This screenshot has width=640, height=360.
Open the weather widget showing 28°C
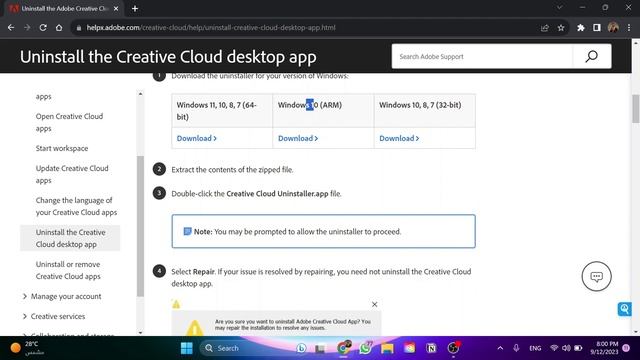coord(28,348)
